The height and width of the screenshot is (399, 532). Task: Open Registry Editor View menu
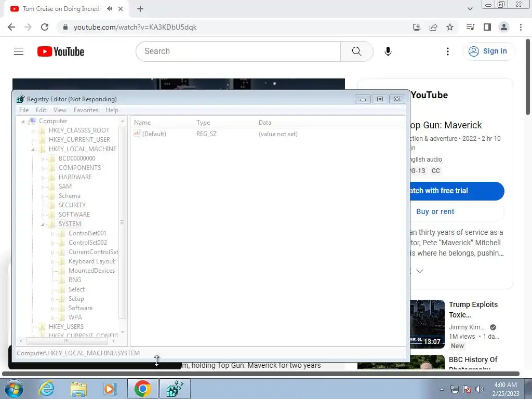(60, 110)
